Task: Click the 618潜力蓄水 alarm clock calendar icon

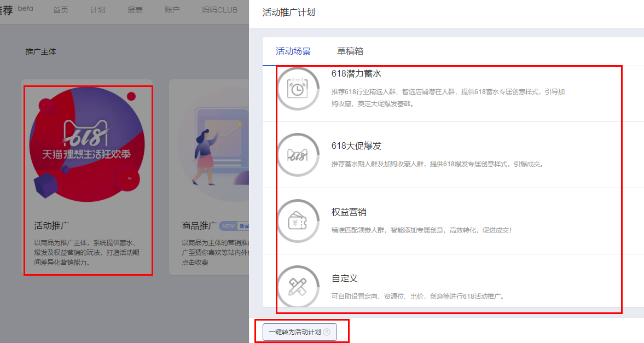Action: click(298, 88)
